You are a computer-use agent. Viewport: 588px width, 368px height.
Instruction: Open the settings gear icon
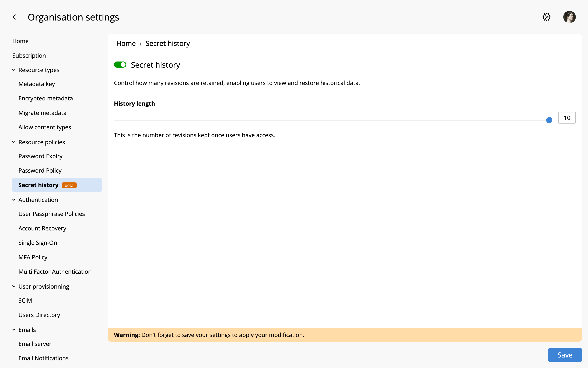(x=547, y=17)
